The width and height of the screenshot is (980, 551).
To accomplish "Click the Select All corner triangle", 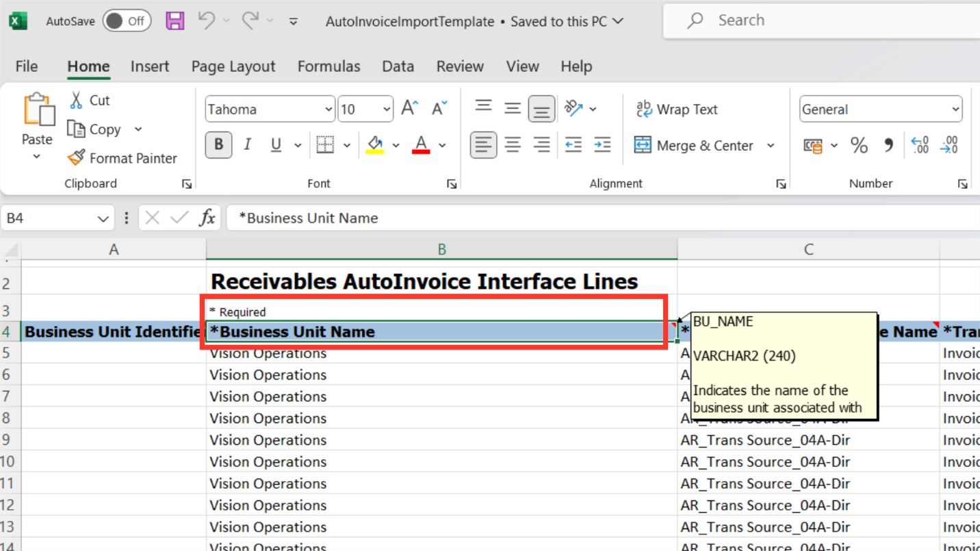I will click(x=10, y=250).
